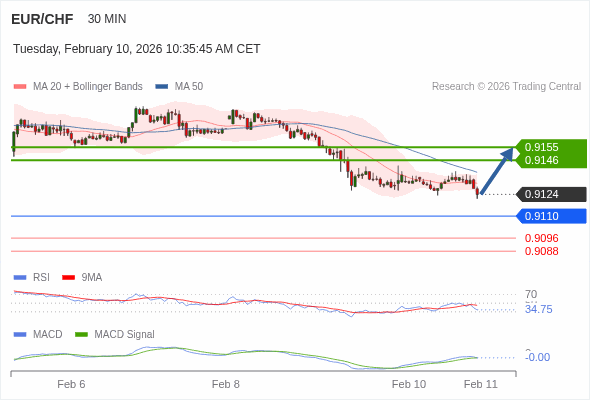Click the EUR/CHF chart title
The height and width of the screenshot is (400, 590).
[42, 19]
